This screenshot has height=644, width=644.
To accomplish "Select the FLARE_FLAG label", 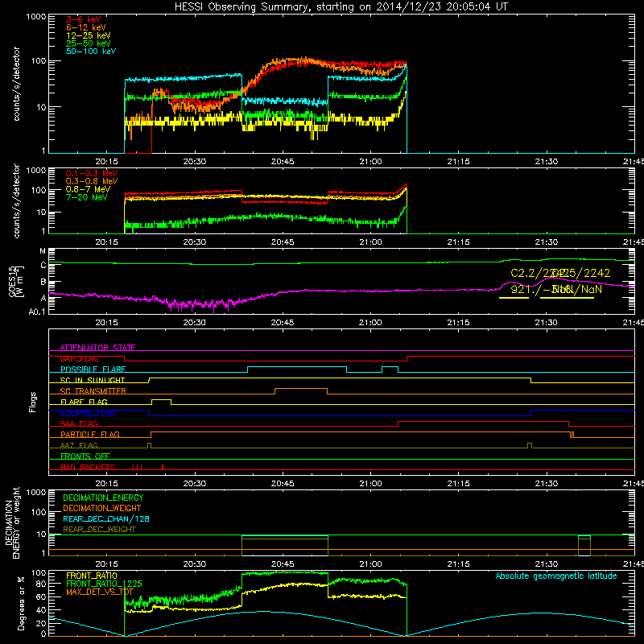I will pyautogui.click(x=84, y=402).
